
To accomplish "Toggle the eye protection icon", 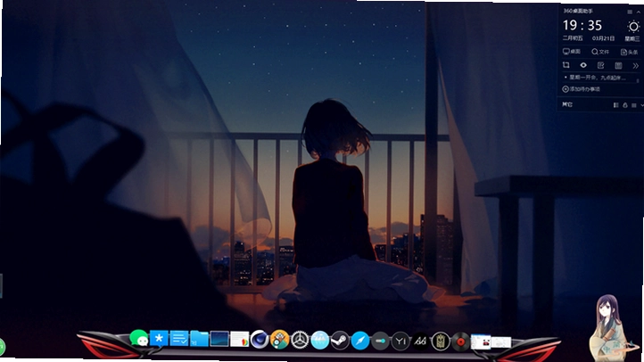I will (583, 65).
